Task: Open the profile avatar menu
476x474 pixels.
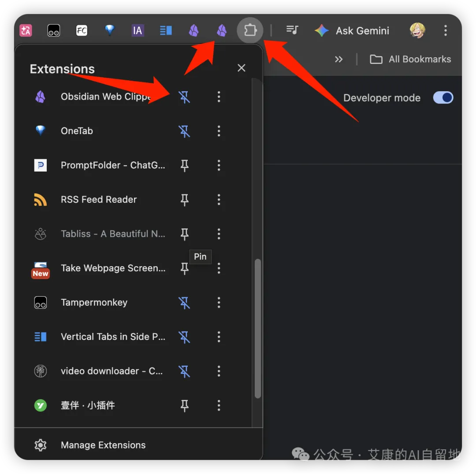Action: click(x=417, y=30)
